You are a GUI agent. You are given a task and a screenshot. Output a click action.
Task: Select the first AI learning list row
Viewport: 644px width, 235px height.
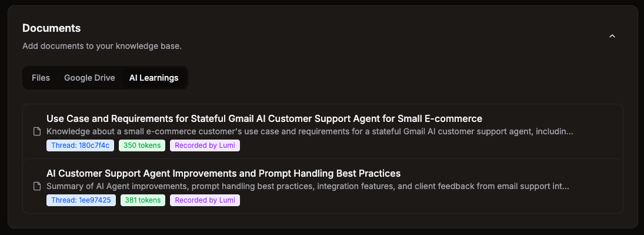(x=323, y=132)
